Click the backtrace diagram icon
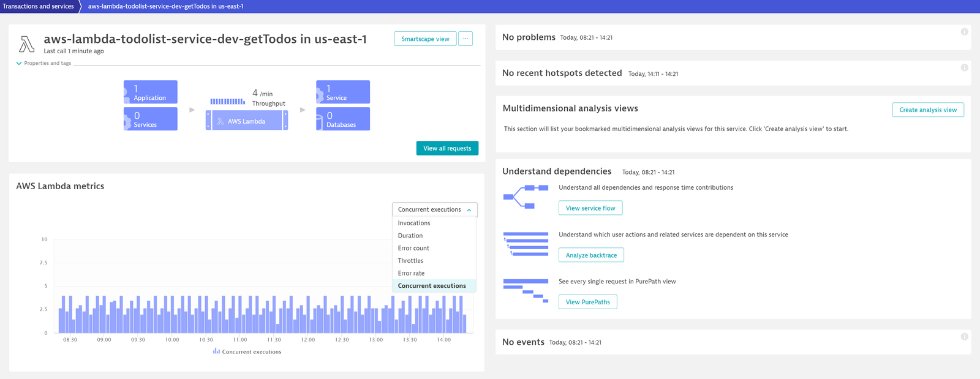 click(526, 244)
